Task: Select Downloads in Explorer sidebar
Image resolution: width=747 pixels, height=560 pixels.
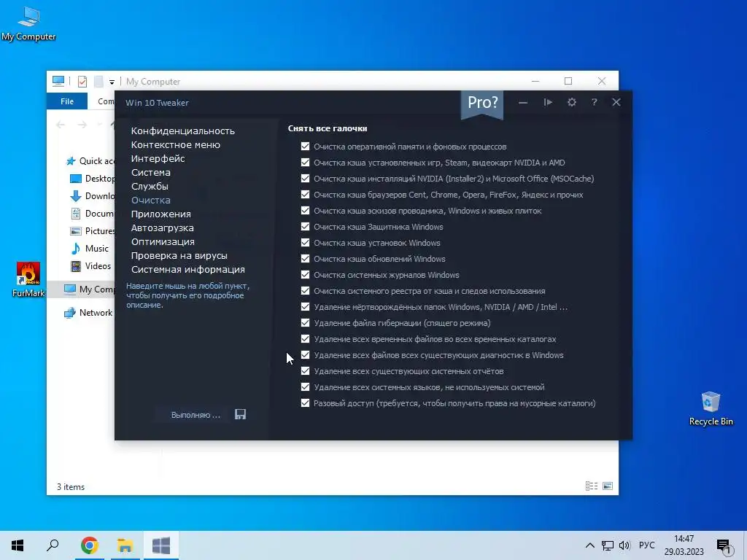Action: coord(93,195)
